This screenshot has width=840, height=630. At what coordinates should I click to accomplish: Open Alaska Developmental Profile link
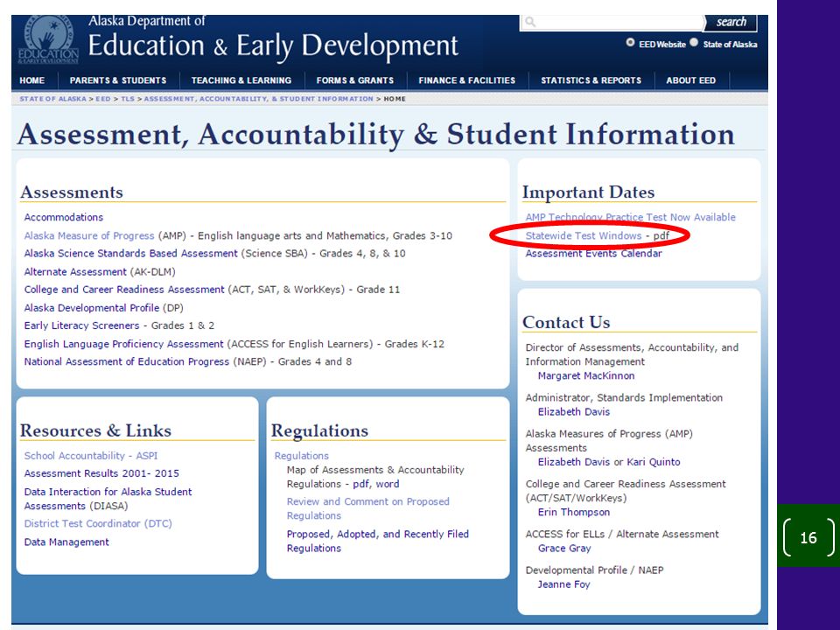coord(92,308)
